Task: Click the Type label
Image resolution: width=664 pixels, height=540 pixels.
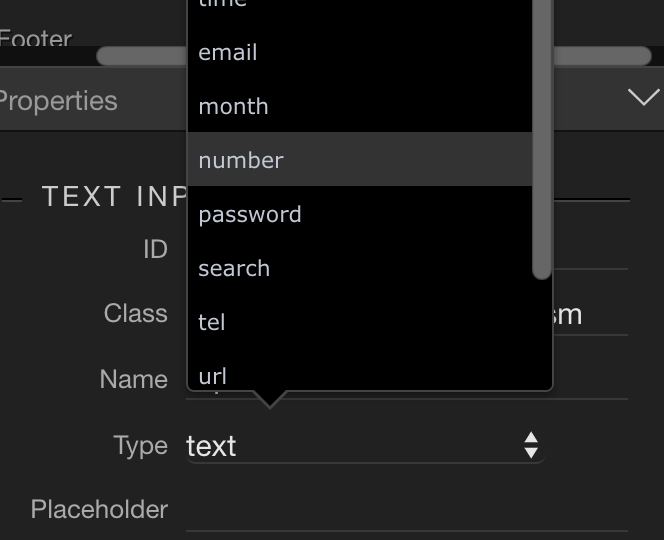Action: pyautogui.click(x=141, y=446)
